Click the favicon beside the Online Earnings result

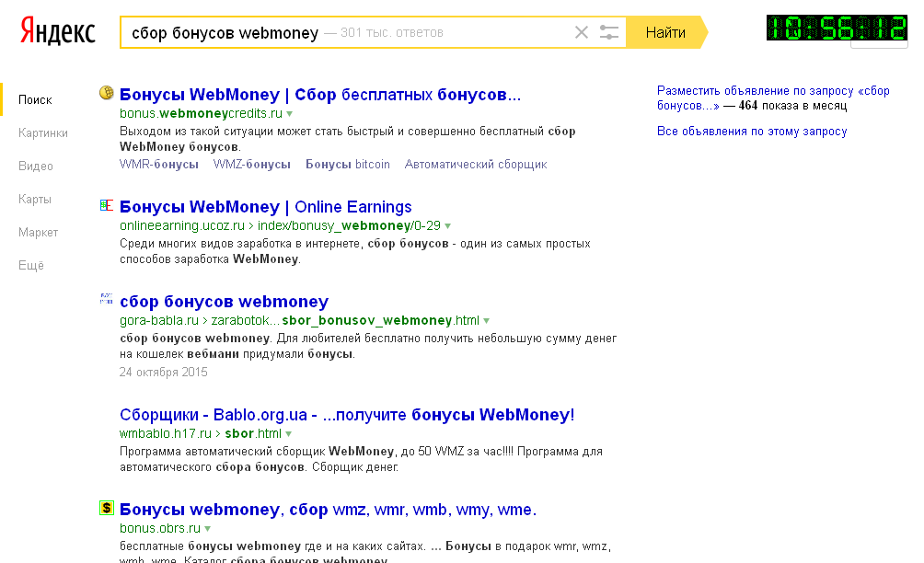(106, 205)
